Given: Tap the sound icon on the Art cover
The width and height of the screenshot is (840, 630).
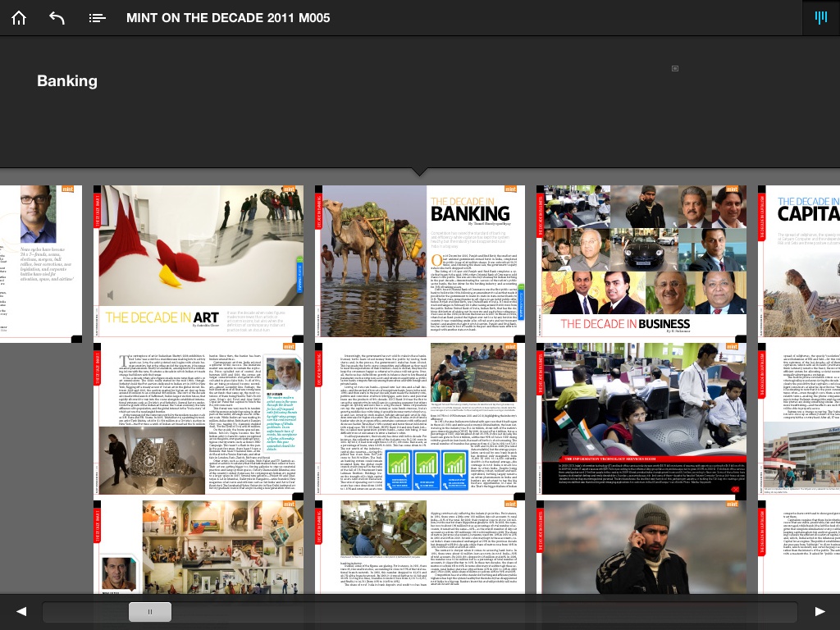Looking at the screenshot, I should [x=111, y=294].
